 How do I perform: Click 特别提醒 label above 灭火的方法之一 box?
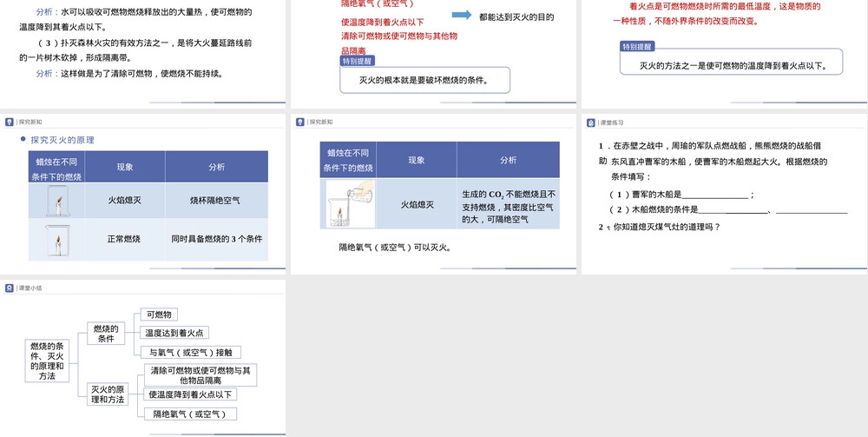637,47
